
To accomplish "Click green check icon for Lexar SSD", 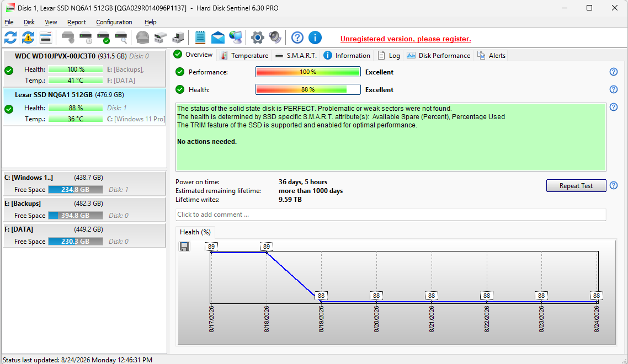I will pyautogui.click(x=9, y=109).
